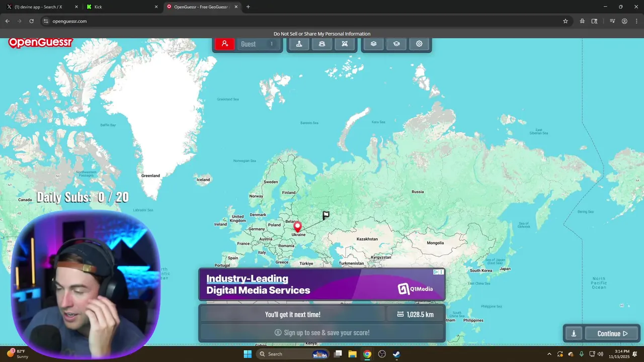This screenshot has width=644, height=362.
Task: Open a new Chrome tab
Action: pos(248,7)
